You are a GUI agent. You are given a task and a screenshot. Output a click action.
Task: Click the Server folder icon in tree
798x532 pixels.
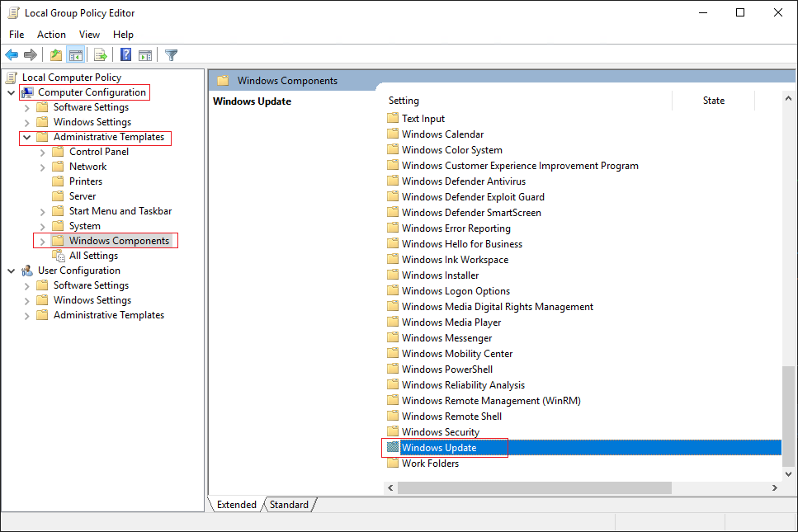pos(59,196)
